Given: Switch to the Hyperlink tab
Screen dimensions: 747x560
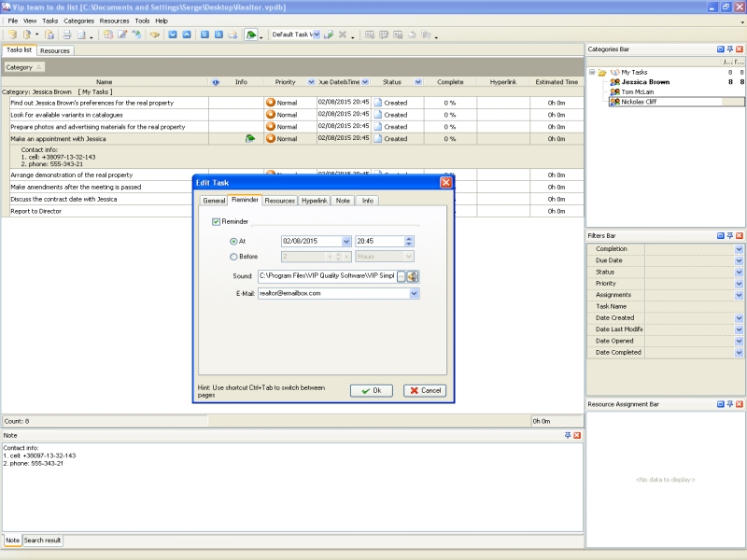Looking at the screenshot, I should coord(315,200).
